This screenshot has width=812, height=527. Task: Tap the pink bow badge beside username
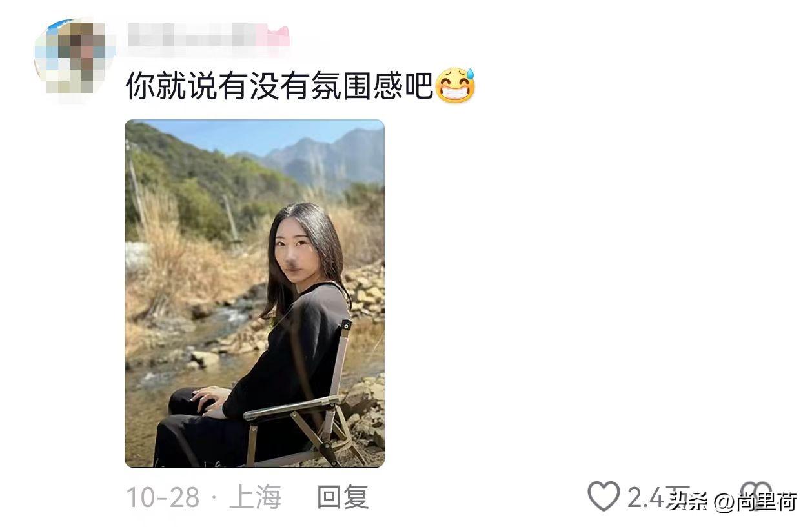pos(274,36)
